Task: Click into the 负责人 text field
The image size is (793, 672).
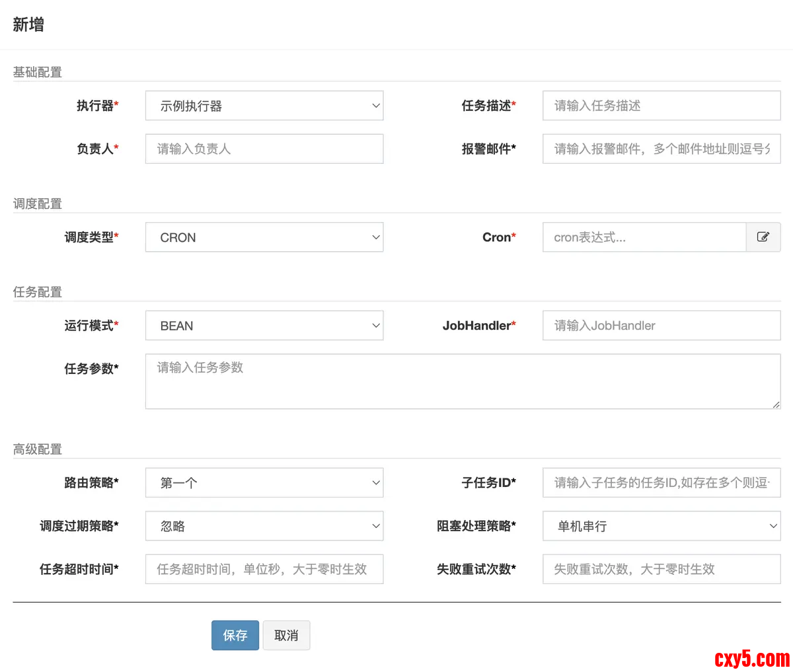Action: pos(264,149)
